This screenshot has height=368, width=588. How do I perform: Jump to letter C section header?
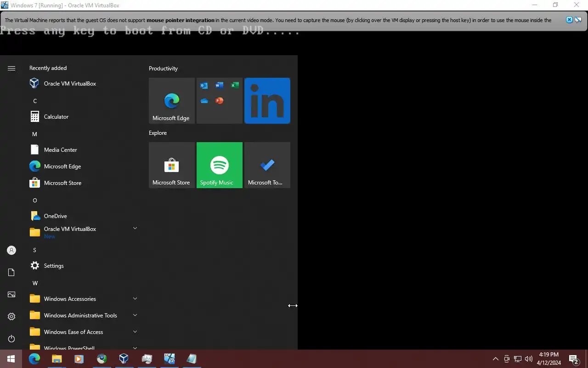(35, 101)
